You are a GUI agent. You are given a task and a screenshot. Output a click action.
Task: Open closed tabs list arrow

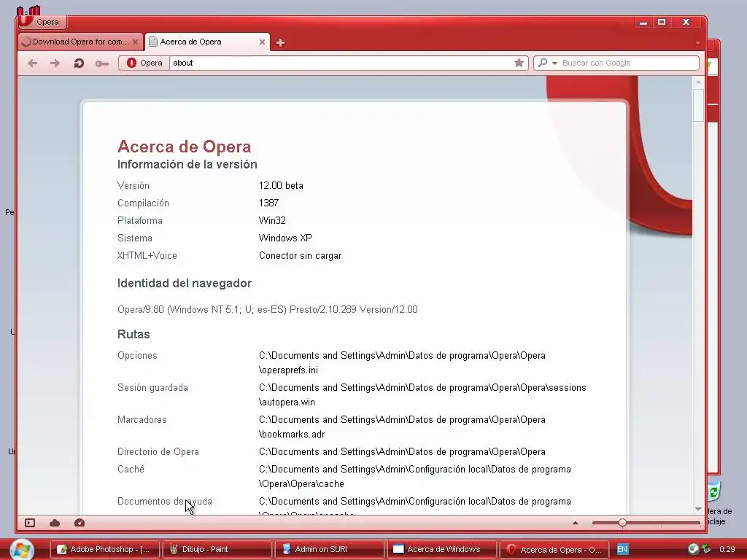tap(697, 43)
